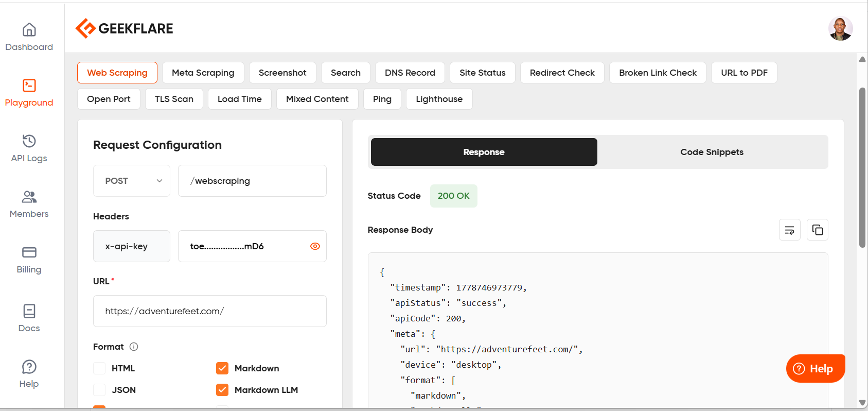Copy the response body to clipboard
868x411 pixels.
tap(818, 230)
